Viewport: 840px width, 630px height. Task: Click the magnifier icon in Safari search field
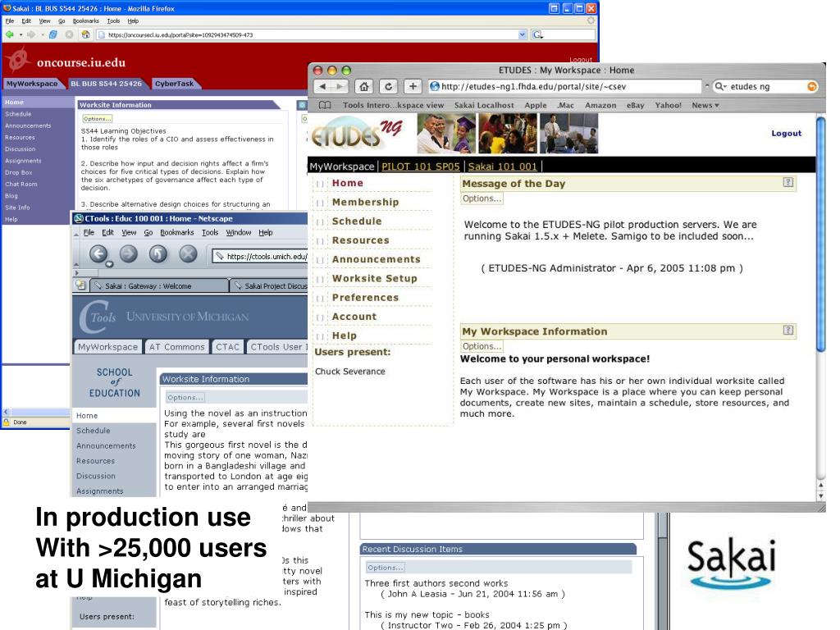tap(721, 86)
